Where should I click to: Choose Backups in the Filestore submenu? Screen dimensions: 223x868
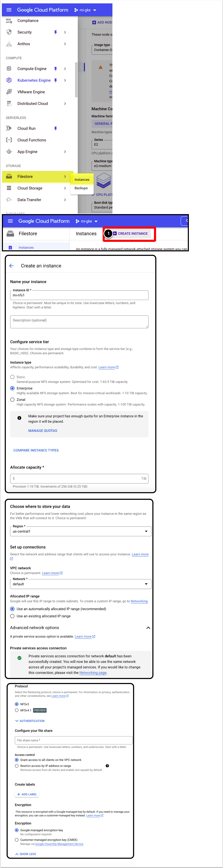click(x=81, y=188)
